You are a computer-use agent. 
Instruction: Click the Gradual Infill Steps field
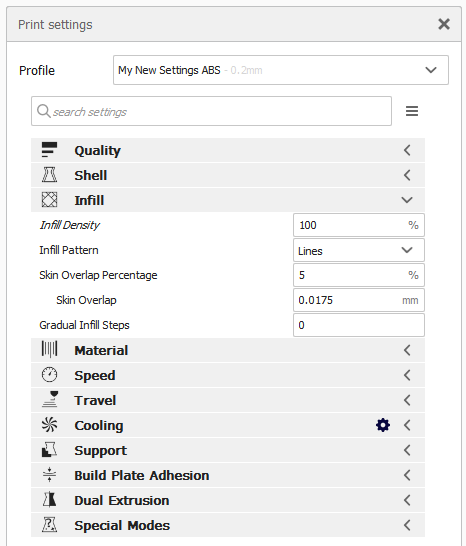tap(359, 325)
